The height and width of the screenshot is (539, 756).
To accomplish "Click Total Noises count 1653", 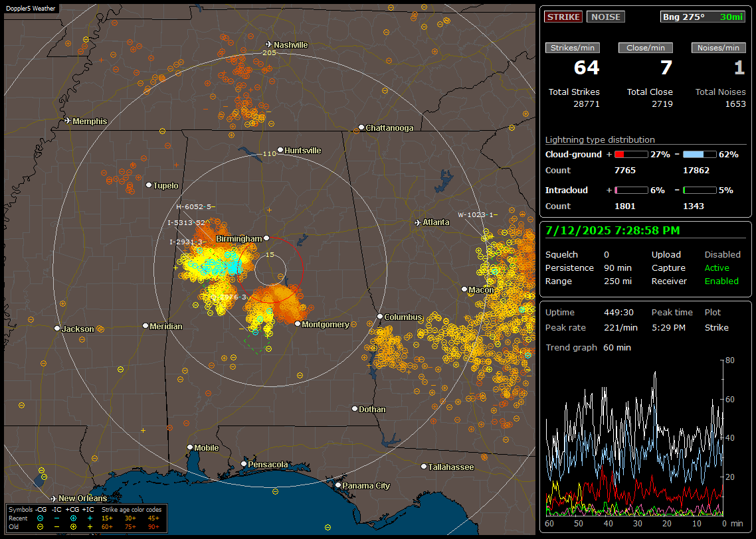I will click(x=735, y=104).
